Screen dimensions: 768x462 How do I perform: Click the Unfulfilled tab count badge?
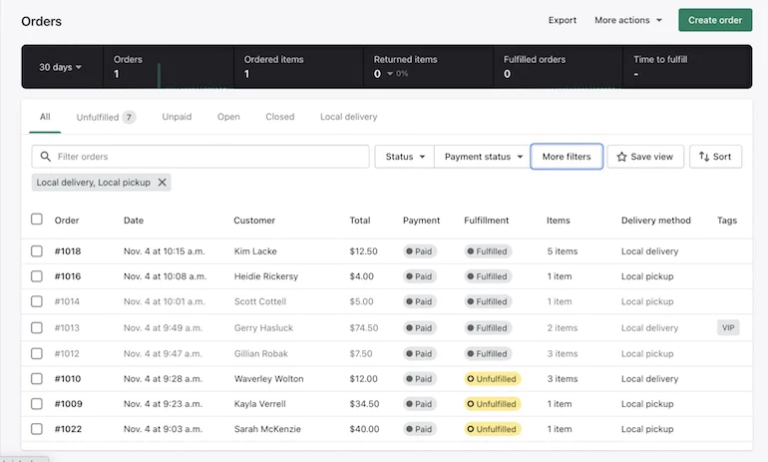point(129,117)
